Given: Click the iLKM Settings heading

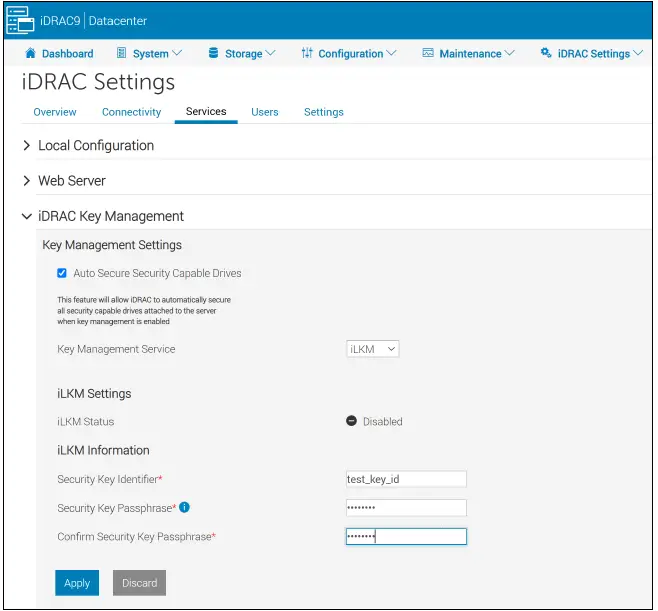Looking at the screenshot, I should point(94,394).
